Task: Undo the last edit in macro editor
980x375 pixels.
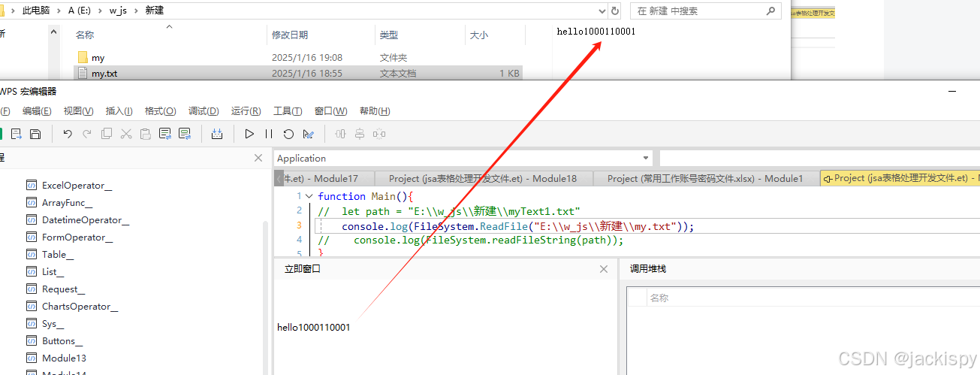Action: pyautogui.click(x=68, y=134)
